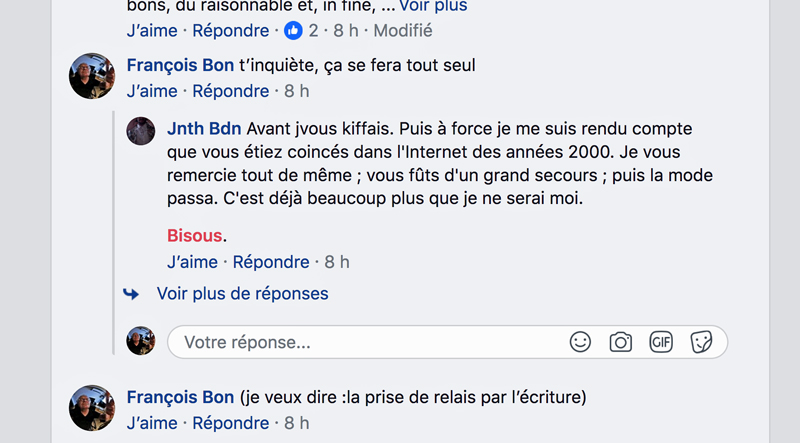Click profile avatar beside the reply field

coord(141,341)
